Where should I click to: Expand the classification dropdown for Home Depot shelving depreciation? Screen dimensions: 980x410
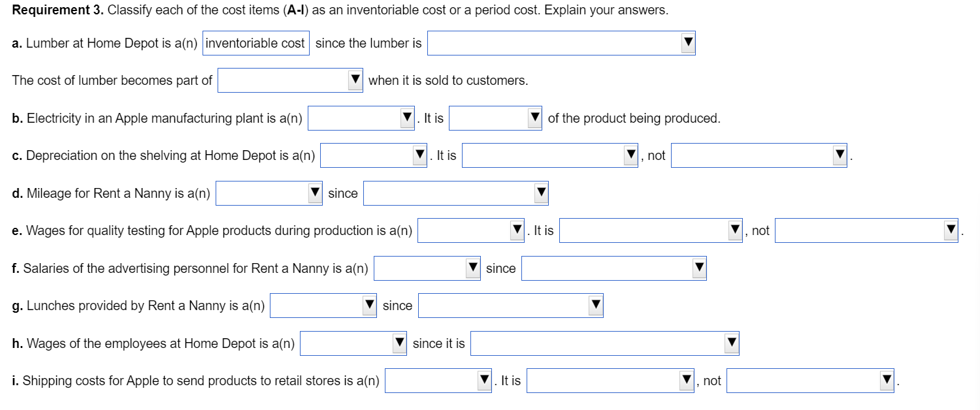[419, 155]
